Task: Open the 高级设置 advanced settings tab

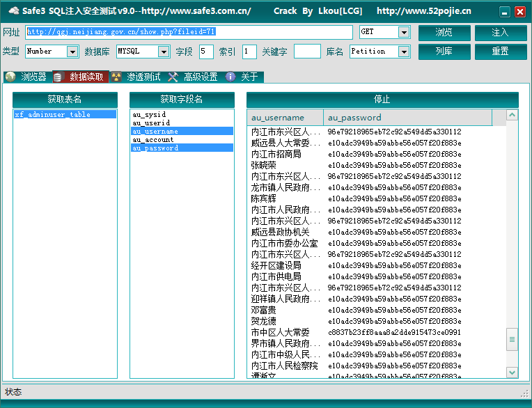Action: (x=194, y=77)
